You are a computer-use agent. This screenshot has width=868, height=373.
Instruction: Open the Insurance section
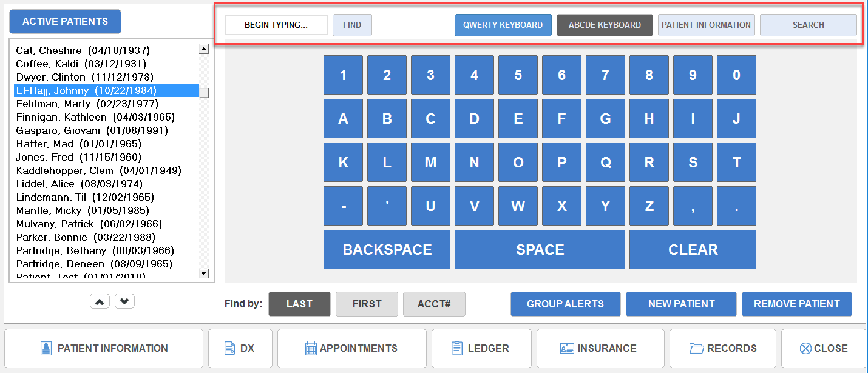(598, 348)
